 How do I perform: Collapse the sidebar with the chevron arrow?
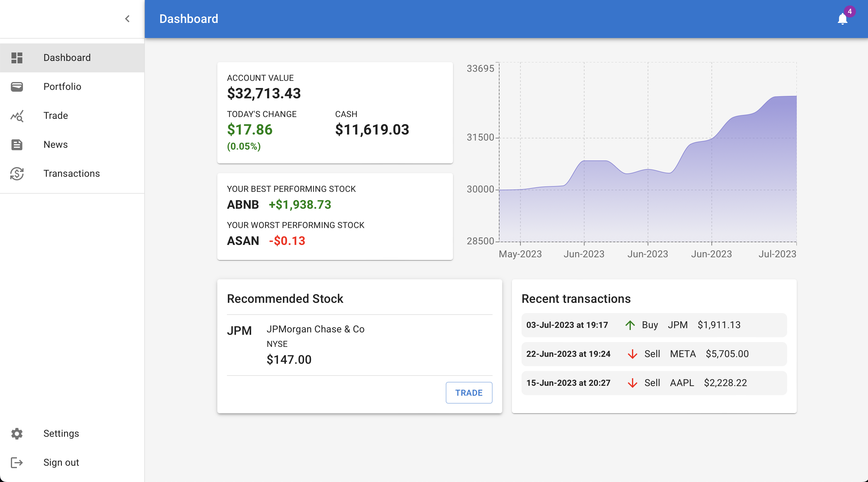[127, 19]
